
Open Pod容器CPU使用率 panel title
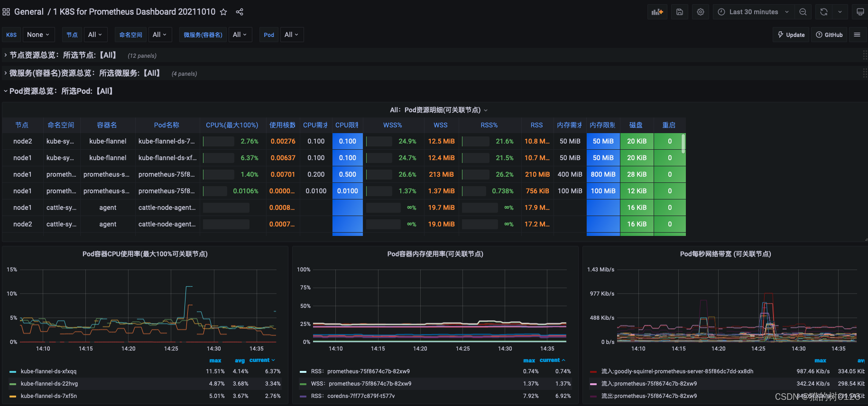point(145,254)
